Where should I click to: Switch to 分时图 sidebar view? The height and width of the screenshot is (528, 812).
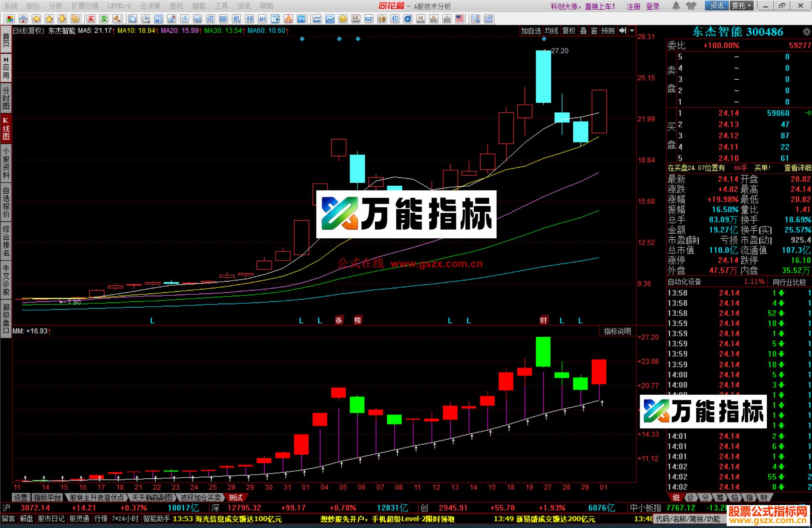tap(6, 96)
